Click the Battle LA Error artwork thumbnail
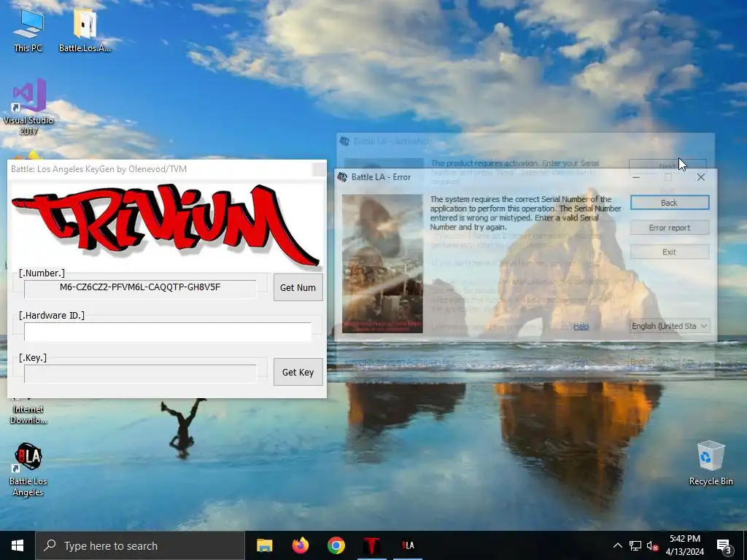The height and width of the screenshot is (560, 747). click(x=382, y=263)
